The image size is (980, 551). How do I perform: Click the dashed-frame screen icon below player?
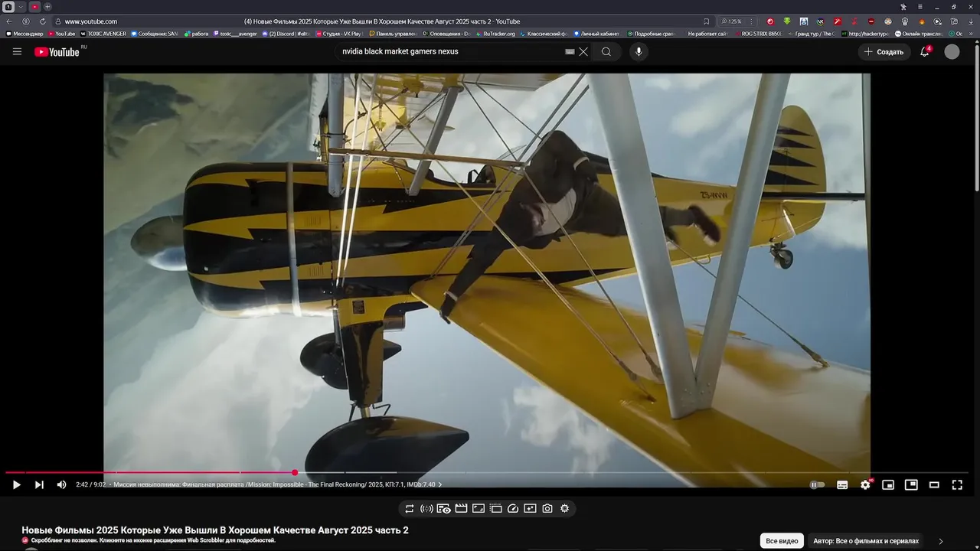[x=495, y=508]
